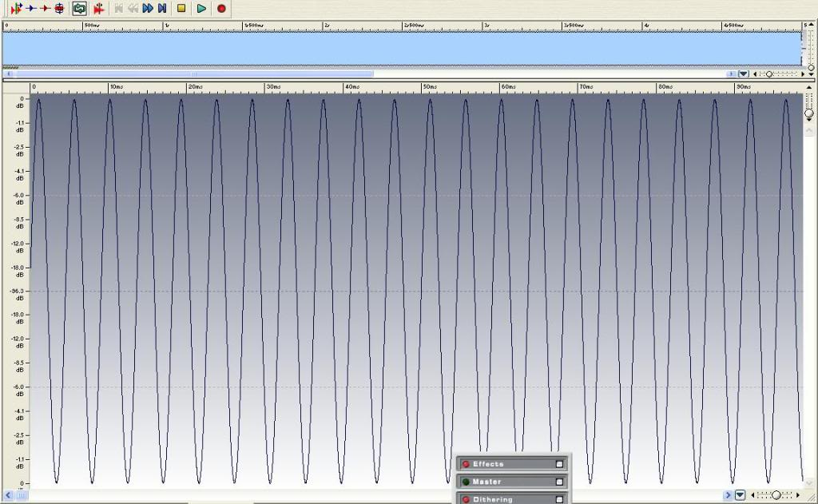
Task: Toggle the green LED beside Master
Action: [466, 482]
